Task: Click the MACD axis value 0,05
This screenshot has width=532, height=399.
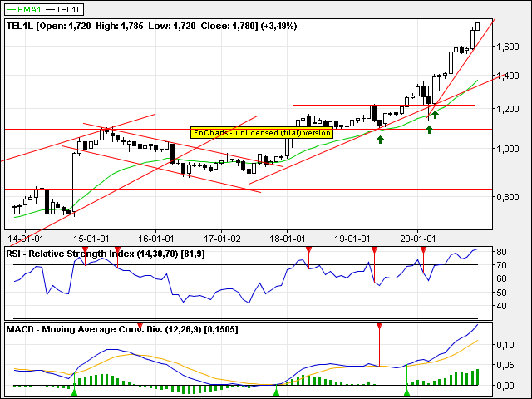Action: tap(505, 366)
